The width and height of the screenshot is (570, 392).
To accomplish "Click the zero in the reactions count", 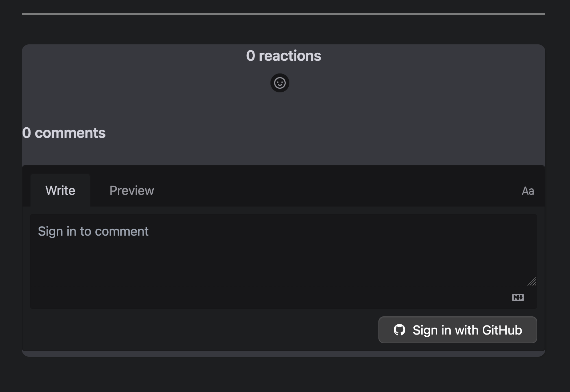I will pyautogui.click(x=250, y=56).
